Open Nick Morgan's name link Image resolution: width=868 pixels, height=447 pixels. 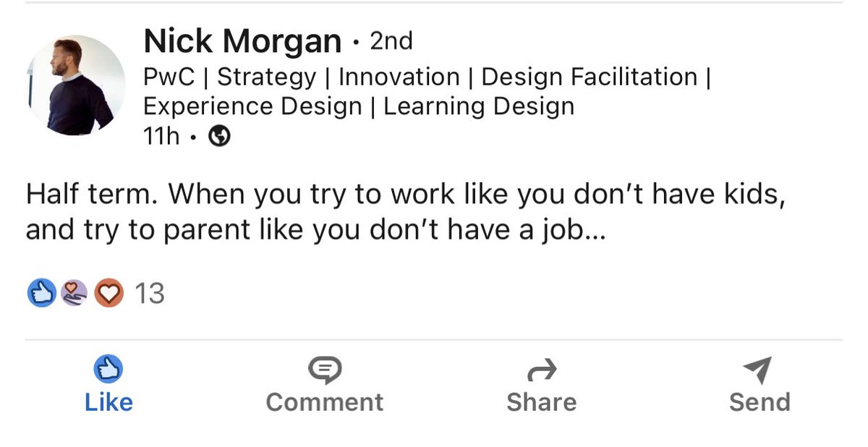(x=242, y=42)
